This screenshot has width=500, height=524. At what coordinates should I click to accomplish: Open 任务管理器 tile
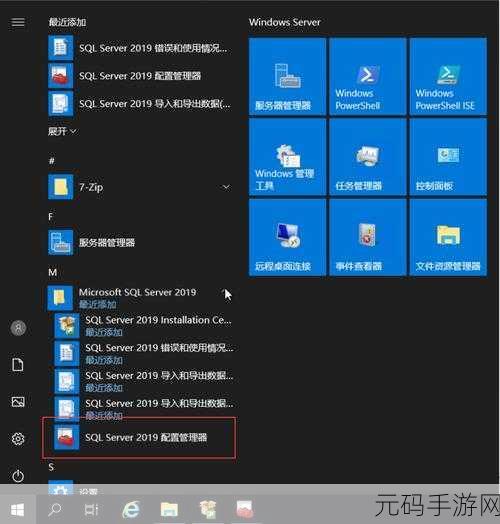click(x=368, y=157)
